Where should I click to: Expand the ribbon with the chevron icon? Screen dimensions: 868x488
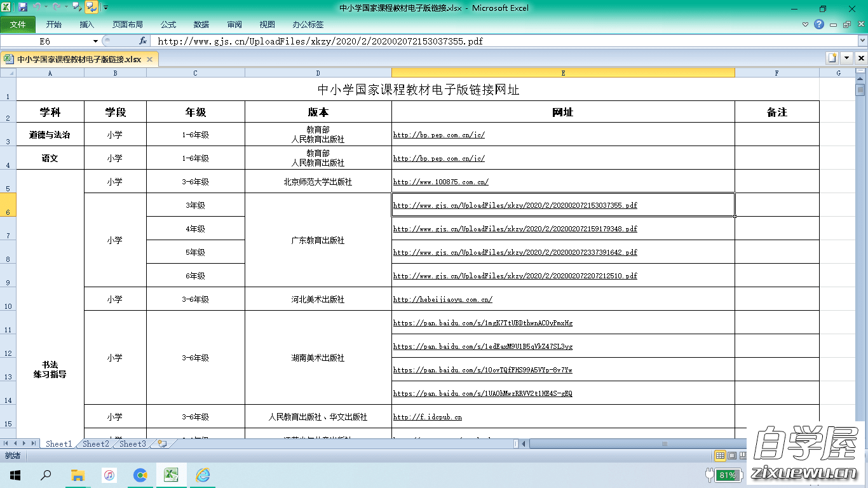(x=806, y=24)
